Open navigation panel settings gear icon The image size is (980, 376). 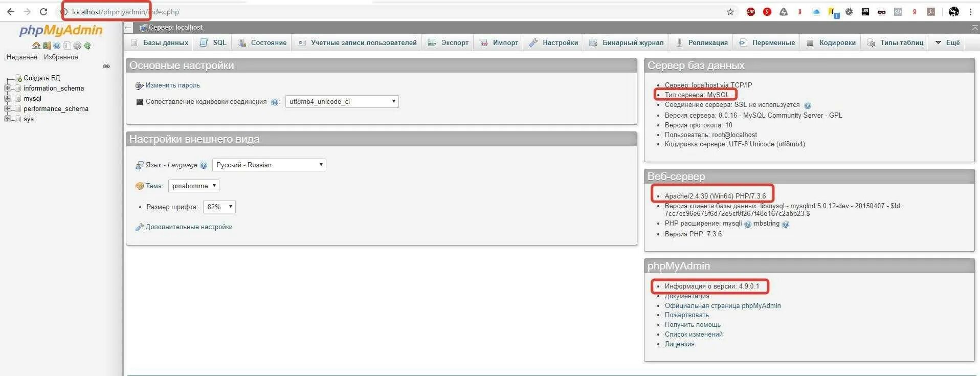tap(77, 46)
